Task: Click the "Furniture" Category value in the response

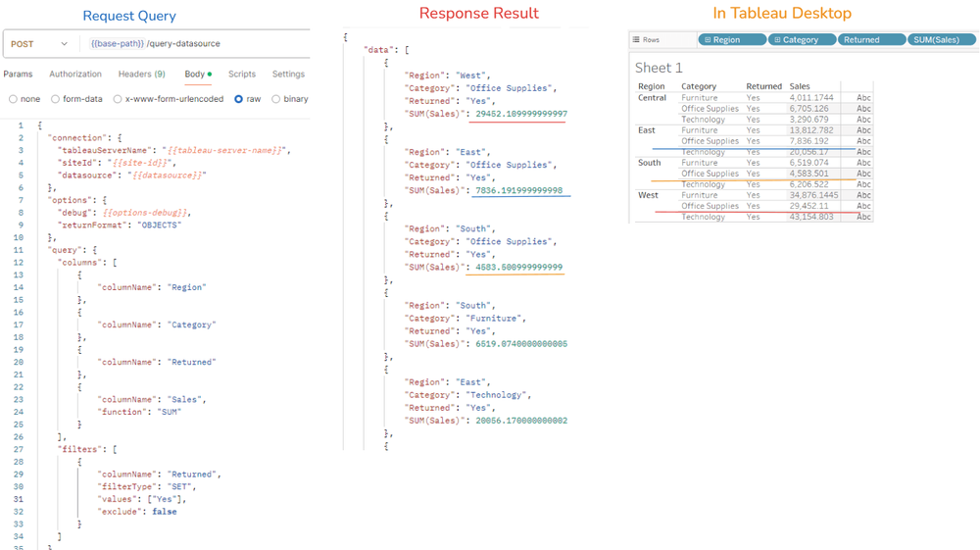Action: pos(493,318)
